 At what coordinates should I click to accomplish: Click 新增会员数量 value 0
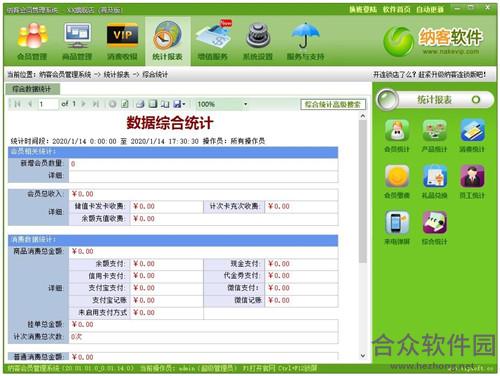pyautogui.click(x=73, y=164)
